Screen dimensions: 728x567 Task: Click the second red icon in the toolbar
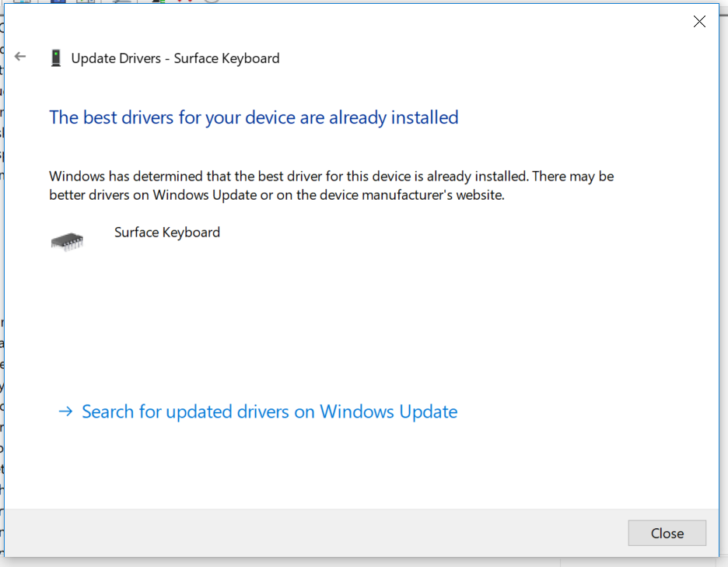(189, 3)
